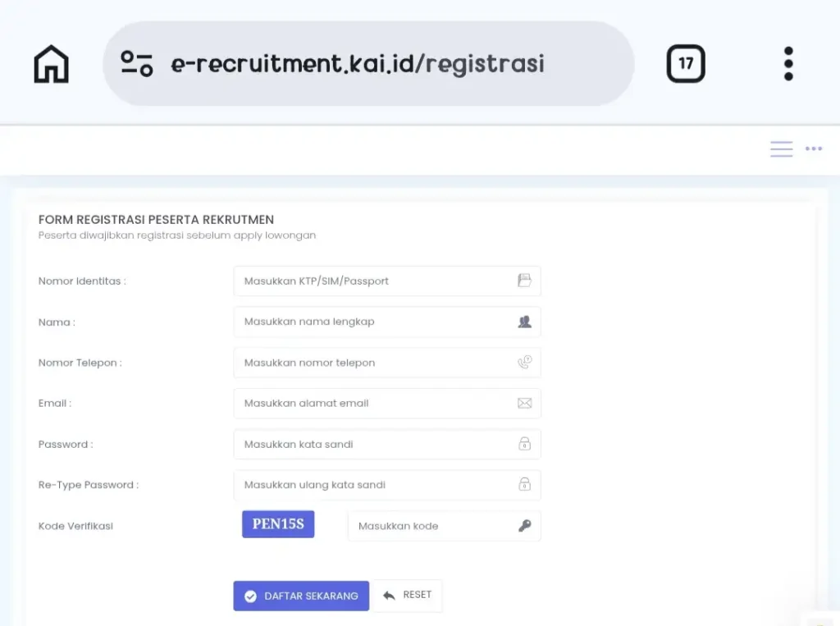Click the lock icon in Password field
840x626 pixels.
(524, 444)
